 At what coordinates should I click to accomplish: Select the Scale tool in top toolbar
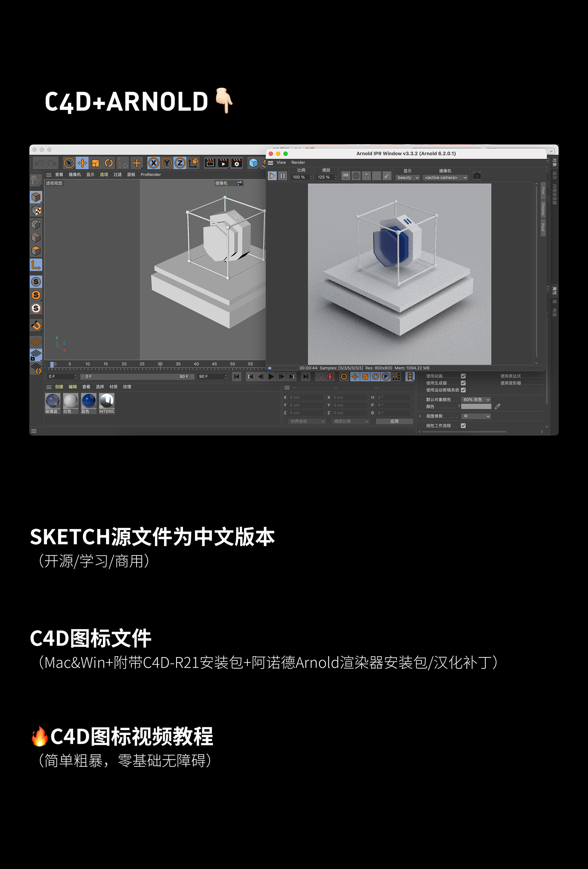pyautogui.click(x=96, y=163)
